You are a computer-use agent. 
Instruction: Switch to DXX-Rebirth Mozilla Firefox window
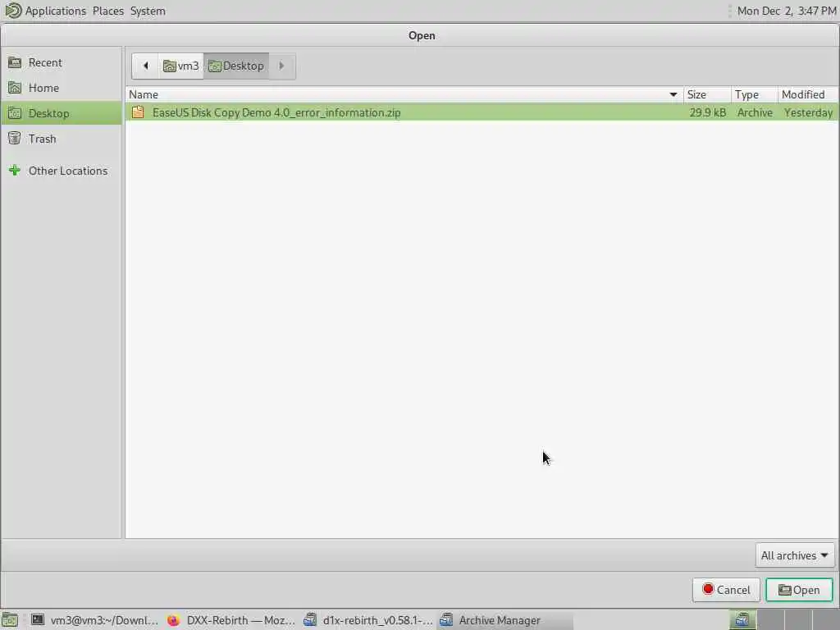(x=231, y=620)
